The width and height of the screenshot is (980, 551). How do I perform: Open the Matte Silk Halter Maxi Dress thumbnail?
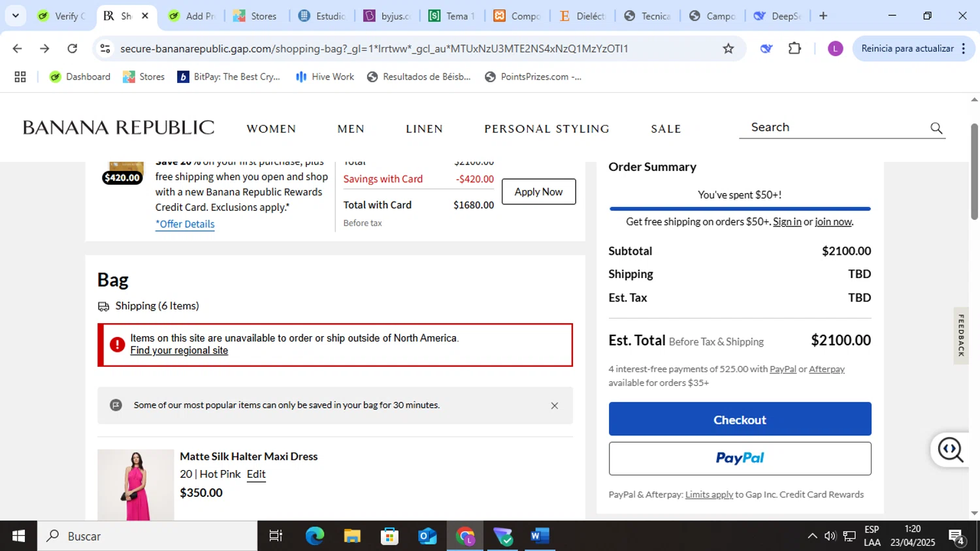click(x=136, y=485)
